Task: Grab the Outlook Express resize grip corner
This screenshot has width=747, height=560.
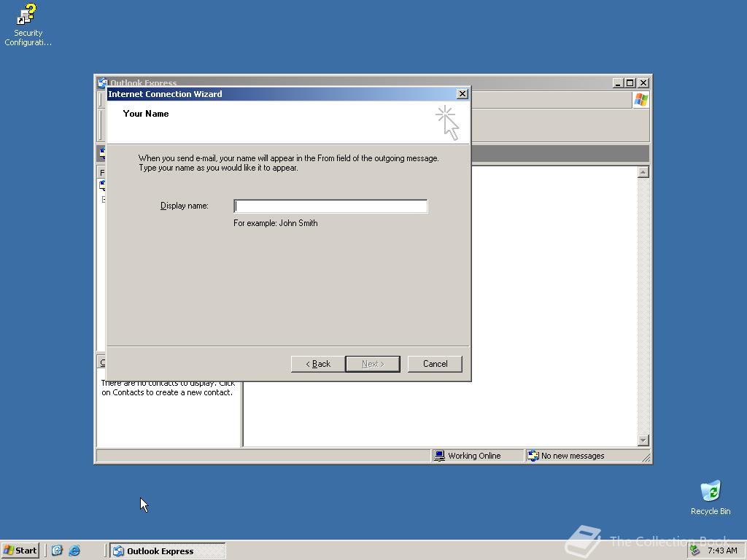Action: [646, 458]
